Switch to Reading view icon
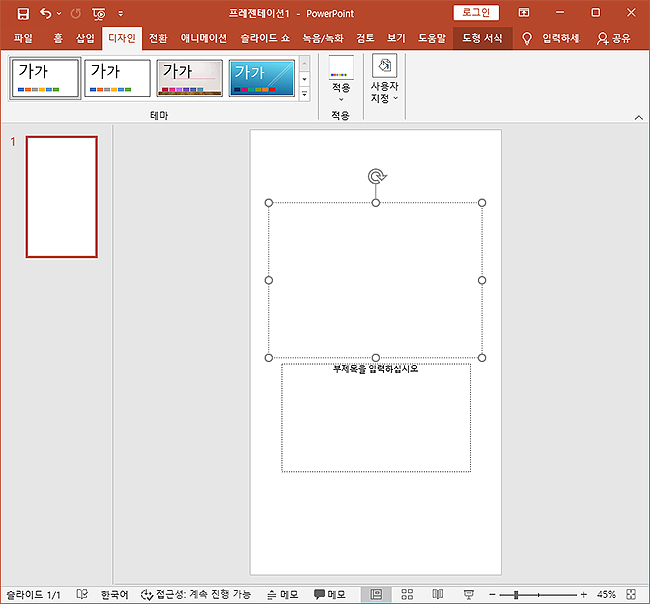The height and width of the screenshot is (604, 650). 438,595
